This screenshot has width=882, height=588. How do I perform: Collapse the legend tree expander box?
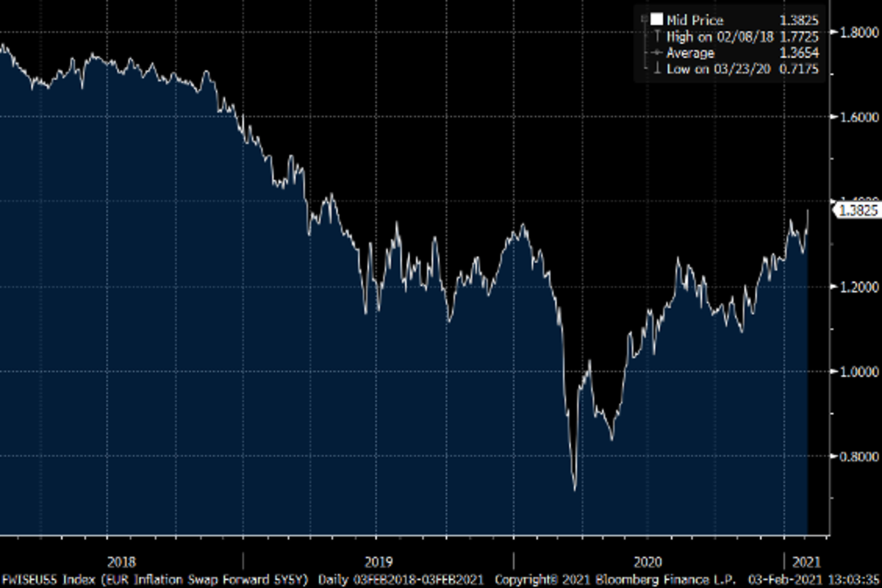(644, 20)
